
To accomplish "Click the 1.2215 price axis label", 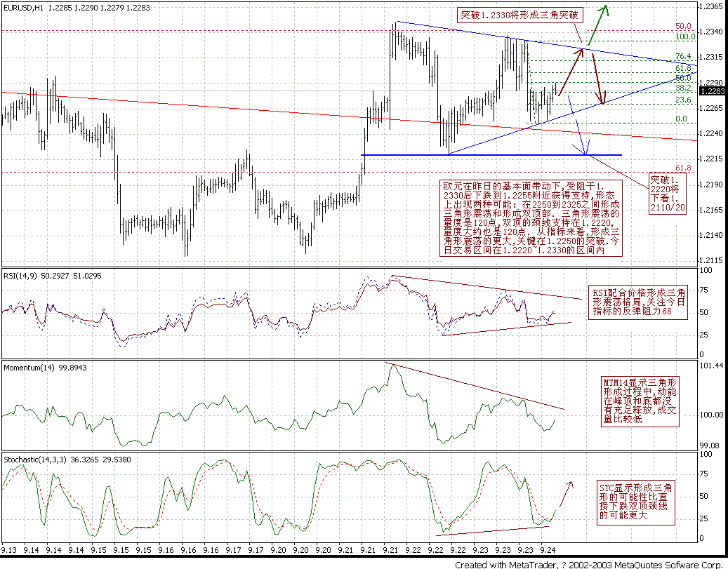I will point(711,159).
